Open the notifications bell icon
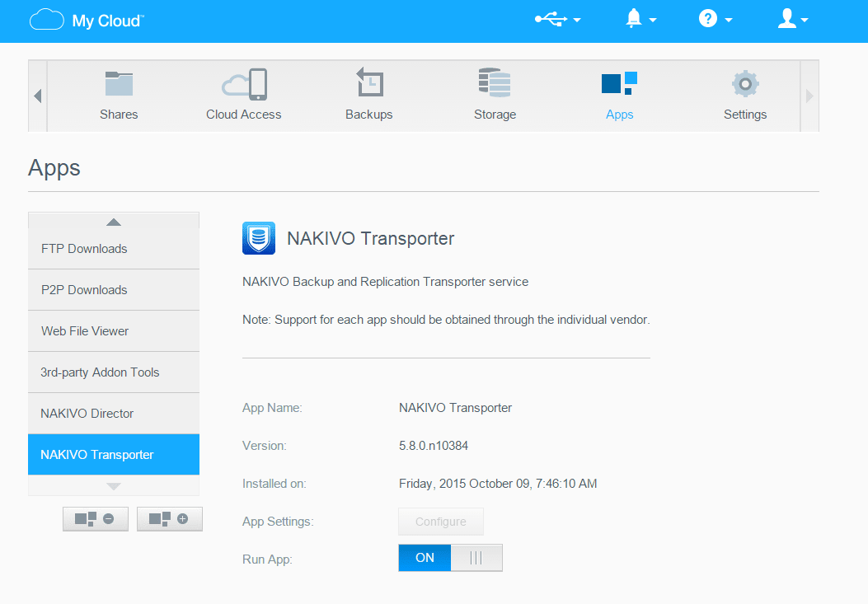The height and width of the screenshot is (604, 868). 634,19
